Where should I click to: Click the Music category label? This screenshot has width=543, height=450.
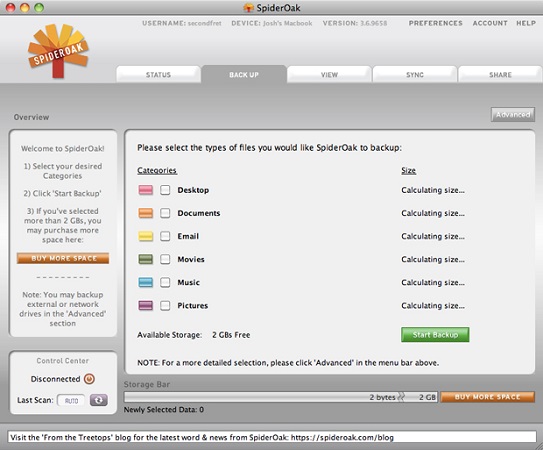tap(188, 282)
